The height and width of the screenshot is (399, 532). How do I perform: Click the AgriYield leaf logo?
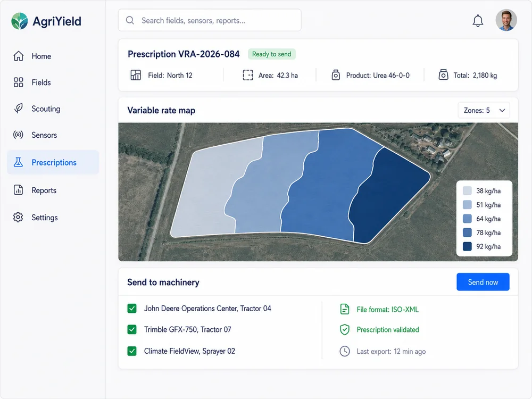click(x=19, y=21)
